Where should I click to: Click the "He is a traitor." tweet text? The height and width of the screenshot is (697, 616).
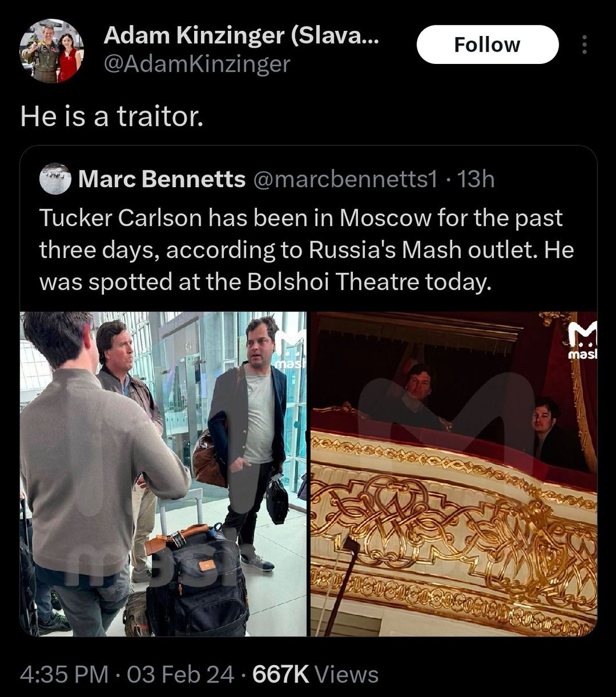112,117
